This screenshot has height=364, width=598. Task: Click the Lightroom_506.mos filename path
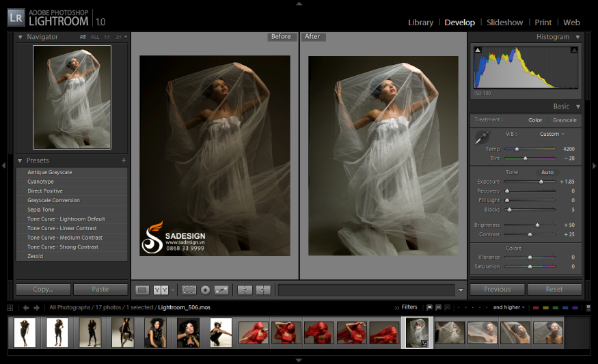point(184,307)
